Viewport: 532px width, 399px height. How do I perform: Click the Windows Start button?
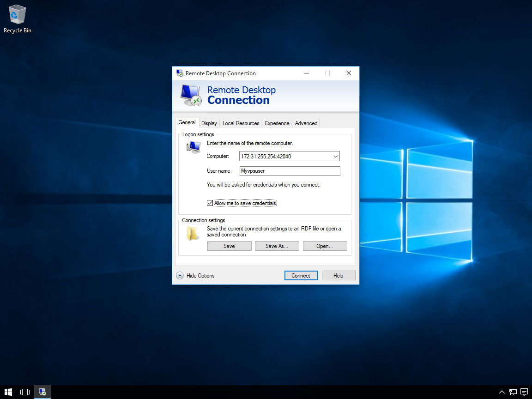tap(8, 392)
